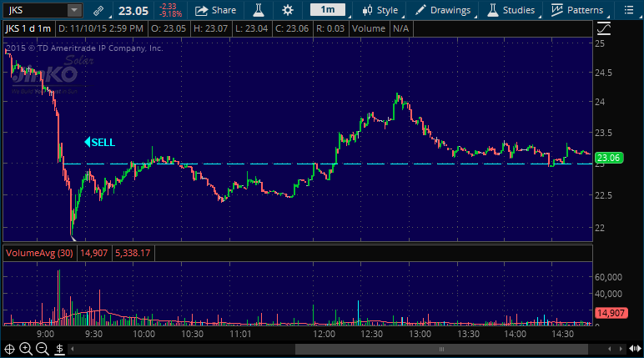Click the small right arrow near scrollbar end
Image resolution: width=644 pixels, height=358 pixels.
click(621, 350)
